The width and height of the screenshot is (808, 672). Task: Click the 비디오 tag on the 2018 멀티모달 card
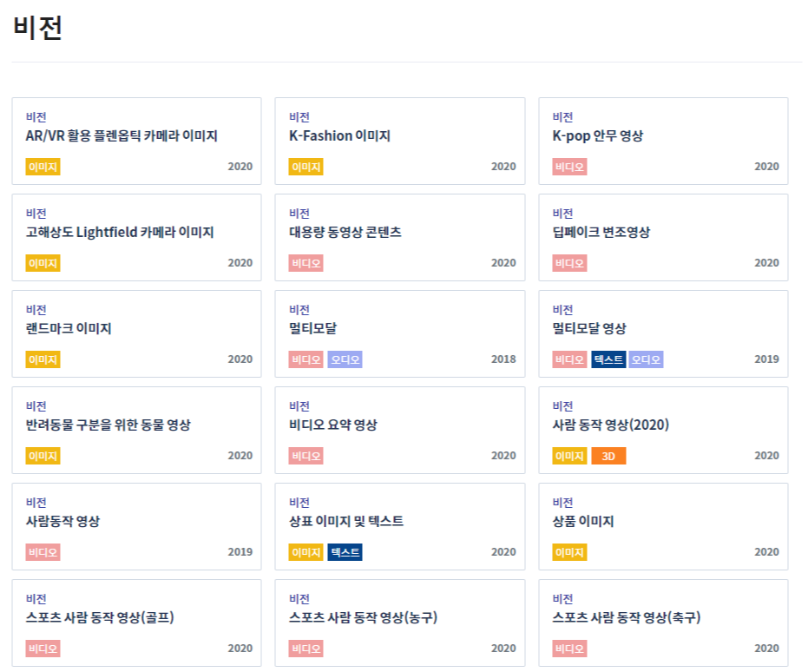(x=306, y=359)
